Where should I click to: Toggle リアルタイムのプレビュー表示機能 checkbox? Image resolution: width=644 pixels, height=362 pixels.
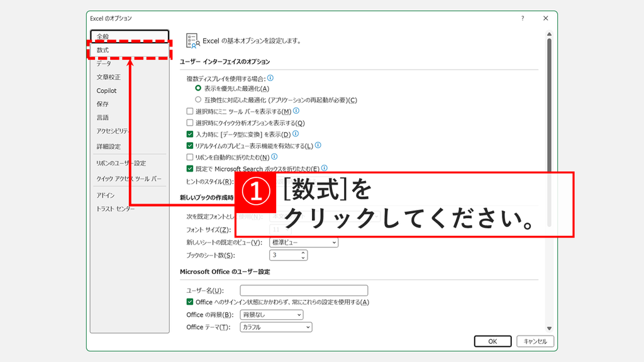190,146
